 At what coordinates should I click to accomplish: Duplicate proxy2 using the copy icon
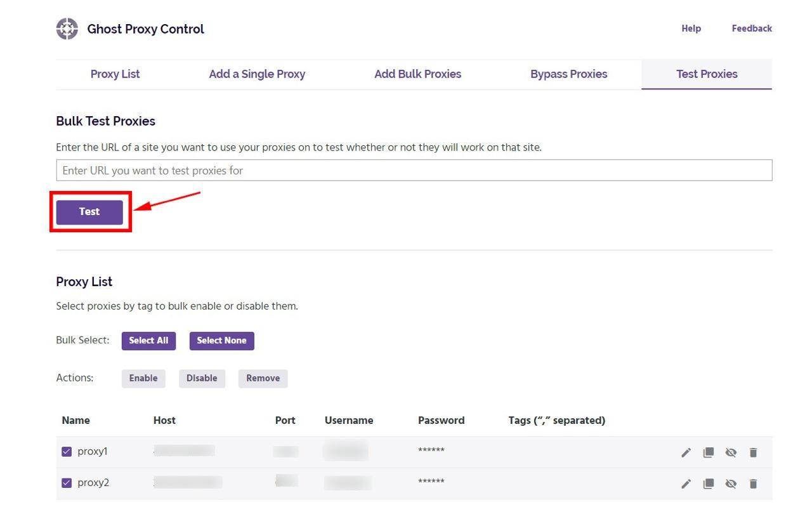[x=709, y=483]
